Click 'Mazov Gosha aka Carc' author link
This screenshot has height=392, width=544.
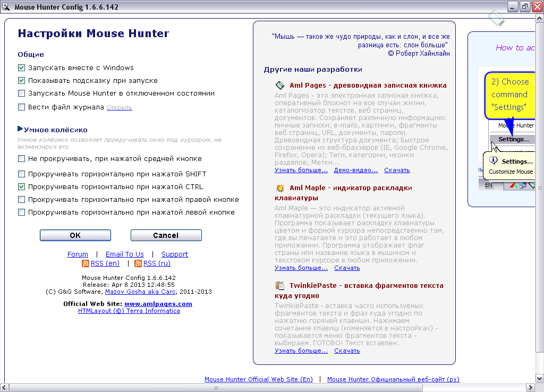coord(140,292)
